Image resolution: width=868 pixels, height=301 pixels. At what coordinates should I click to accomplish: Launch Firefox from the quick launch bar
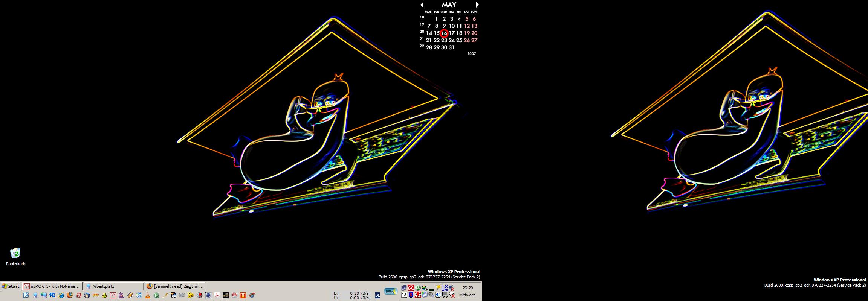(70, 295)
